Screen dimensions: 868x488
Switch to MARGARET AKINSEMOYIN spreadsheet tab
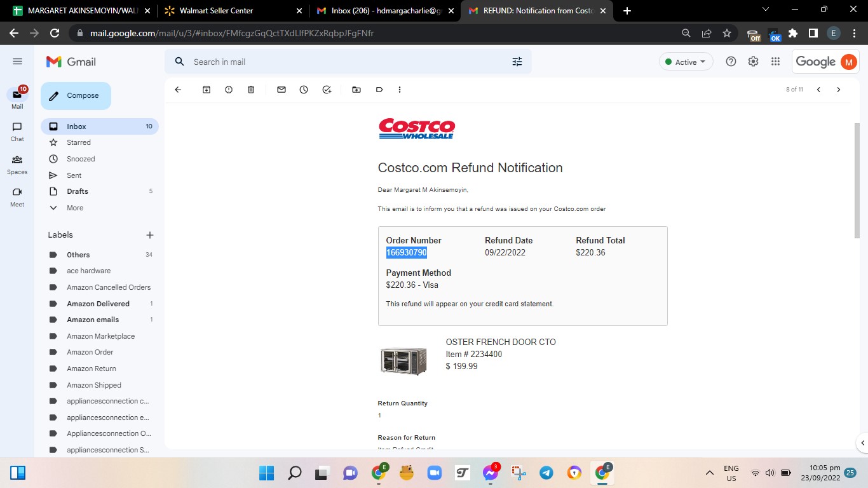click(x=82, y=11)
